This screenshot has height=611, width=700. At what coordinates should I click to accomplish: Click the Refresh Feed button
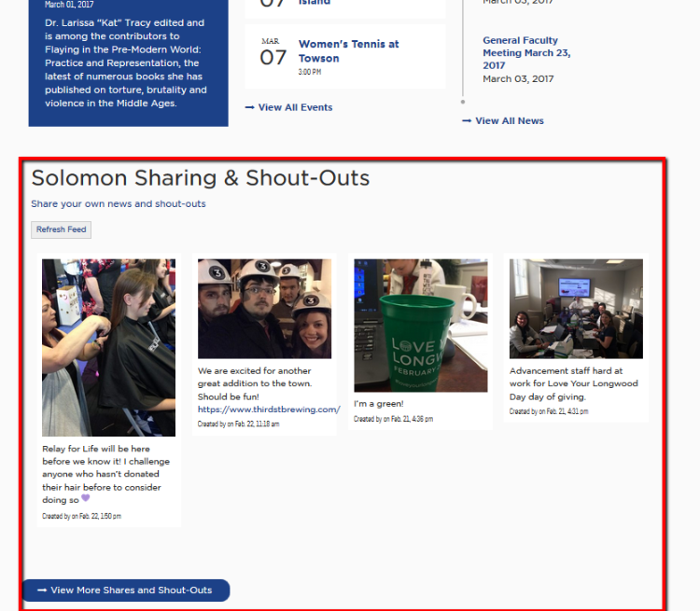point(62,229)
